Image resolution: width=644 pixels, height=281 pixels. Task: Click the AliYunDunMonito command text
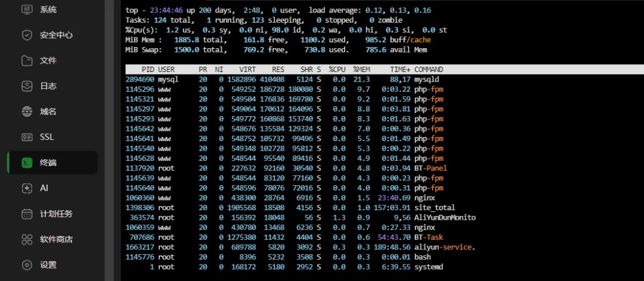pos(445,217)
